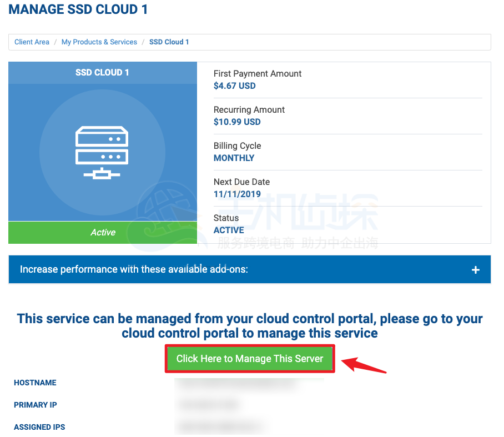Screen dimensions: 504x437
Task: Click the plus icon on add-ons bar
Action: (476, 269)
